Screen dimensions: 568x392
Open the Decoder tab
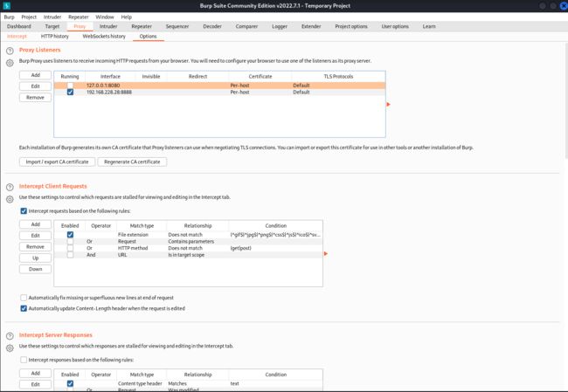point(212,26)
